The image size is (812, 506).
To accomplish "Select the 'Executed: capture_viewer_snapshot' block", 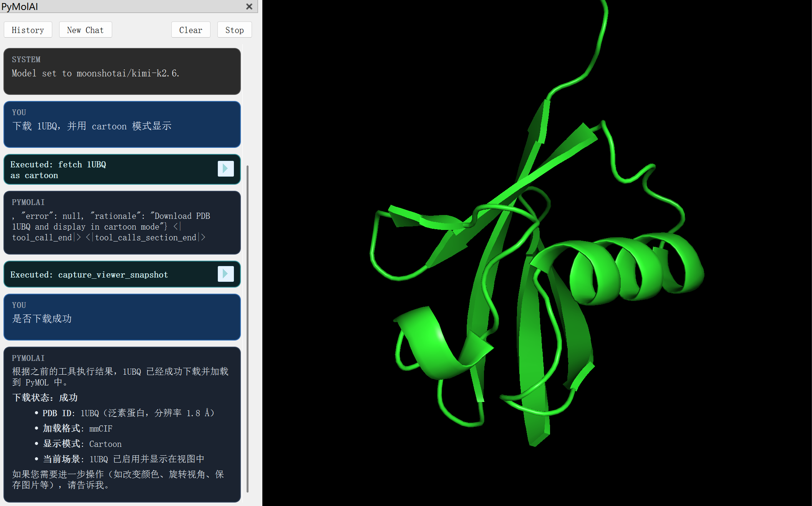I will pos(122,274).
